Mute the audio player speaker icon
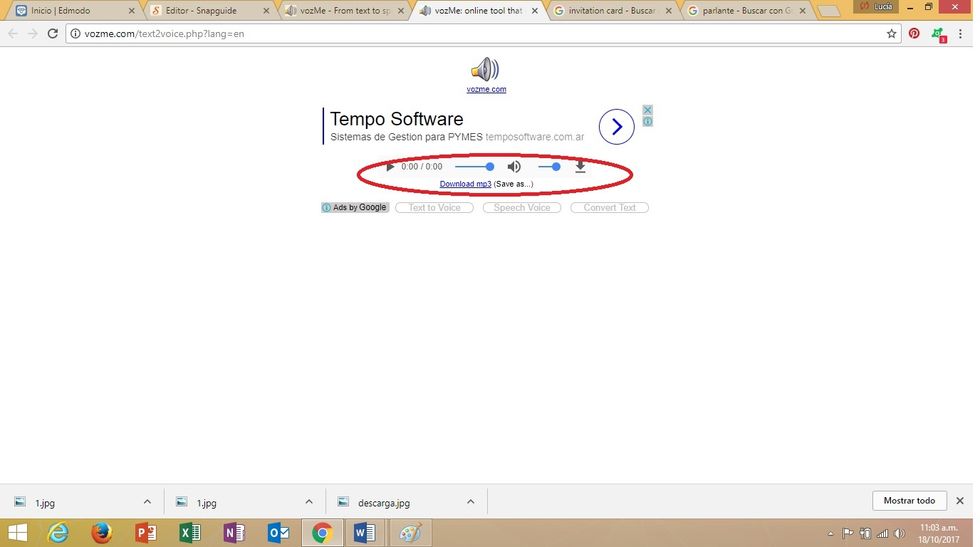Viewport: 980px width, 547px height. 514,167
